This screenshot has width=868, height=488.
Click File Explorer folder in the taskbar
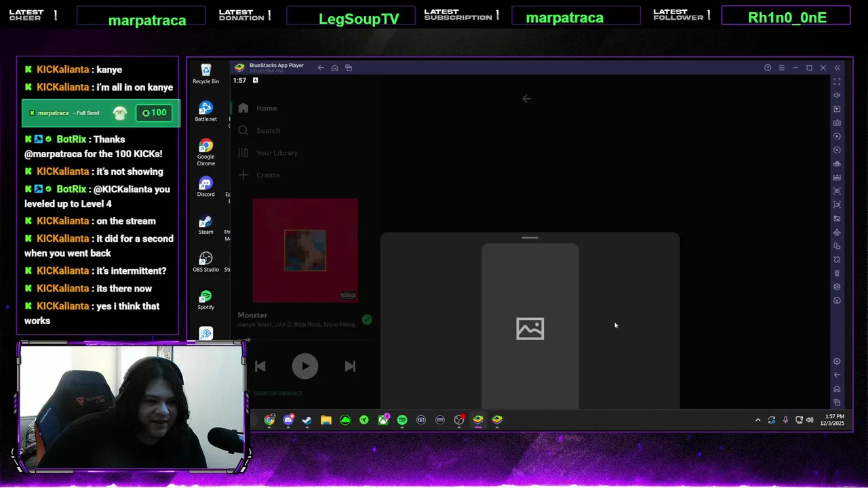tap(326, 420)
